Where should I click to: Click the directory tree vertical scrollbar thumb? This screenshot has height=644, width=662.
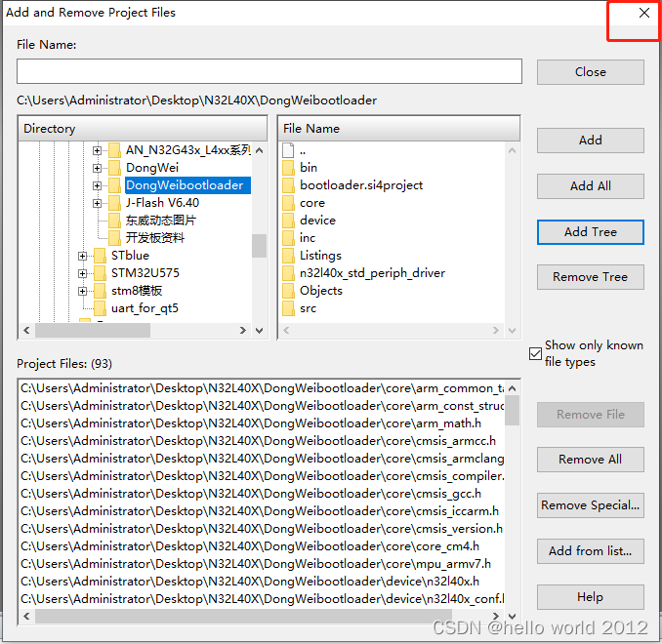(x=259, y=246)
